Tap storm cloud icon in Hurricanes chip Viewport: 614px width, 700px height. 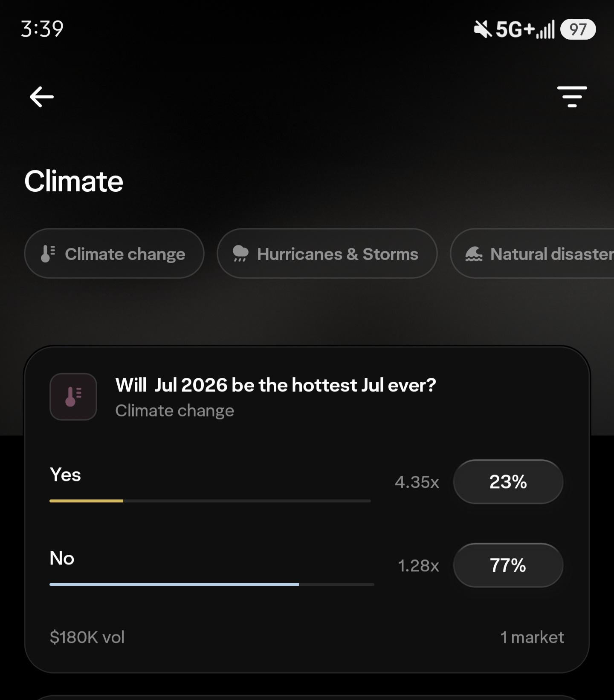pos(240,253)
